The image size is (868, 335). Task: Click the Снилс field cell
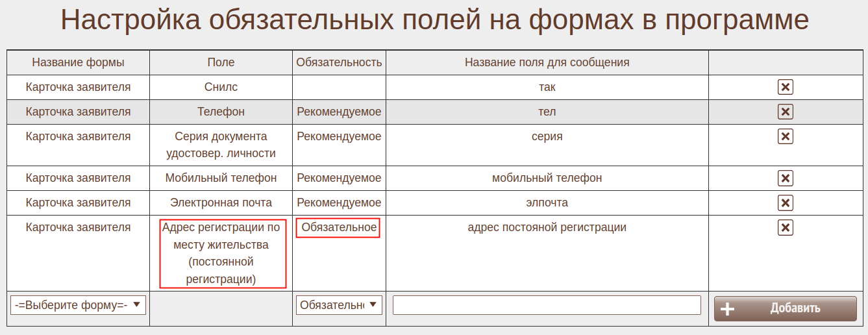(x=221, y=87)
